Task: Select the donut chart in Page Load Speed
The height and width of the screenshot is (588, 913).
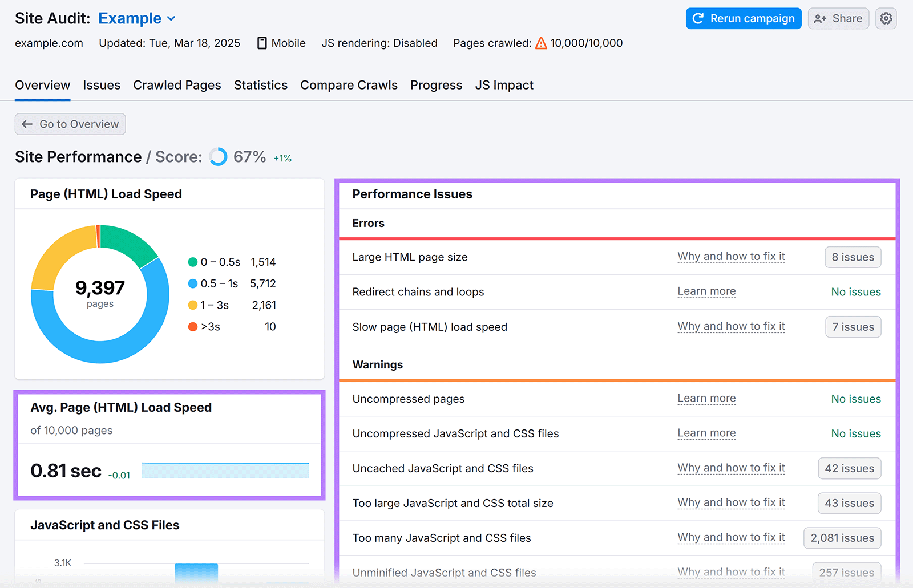Action: [x=99, y=293]
